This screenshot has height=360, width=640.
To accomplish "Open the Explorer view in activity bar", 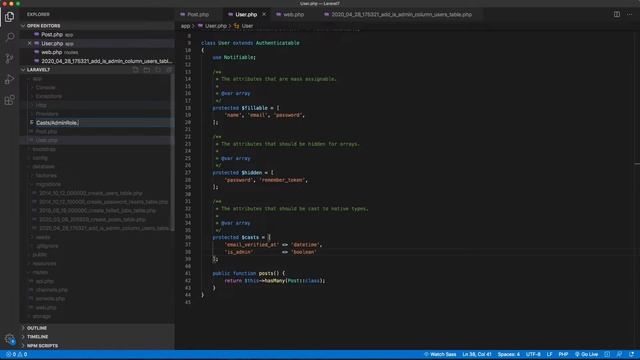I will [9, 17].
